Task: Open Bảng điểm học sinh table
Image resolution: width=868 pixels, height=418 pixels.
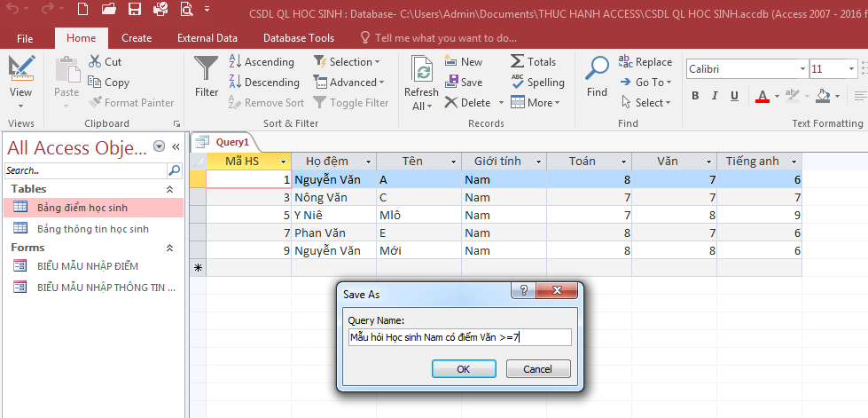Action: point(93,208)
